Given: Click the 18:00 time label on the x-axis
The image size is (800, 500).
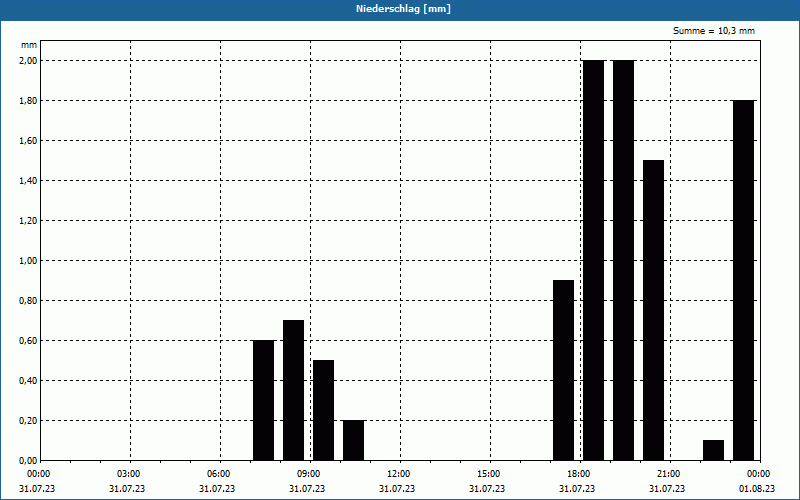Looking at the screenshot, I should (x=580, y=474).
